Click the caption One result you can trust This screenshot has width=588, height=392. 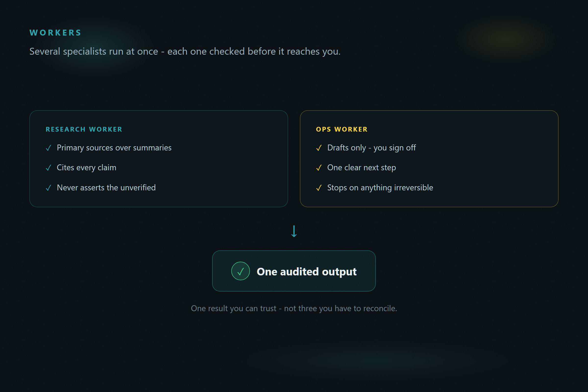coord(294,308)
